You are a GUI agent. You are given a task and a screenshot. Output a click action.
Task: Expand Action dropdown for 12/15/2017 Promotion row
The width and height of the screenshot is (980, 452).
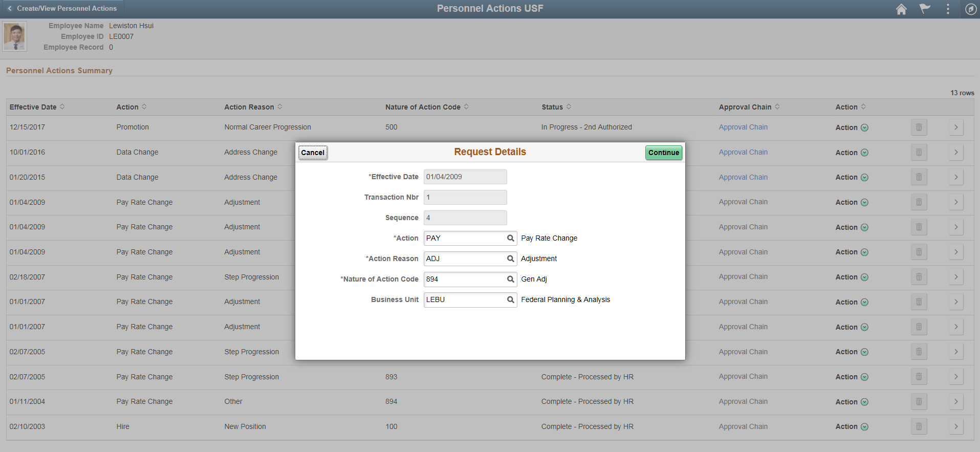(852, 127)
